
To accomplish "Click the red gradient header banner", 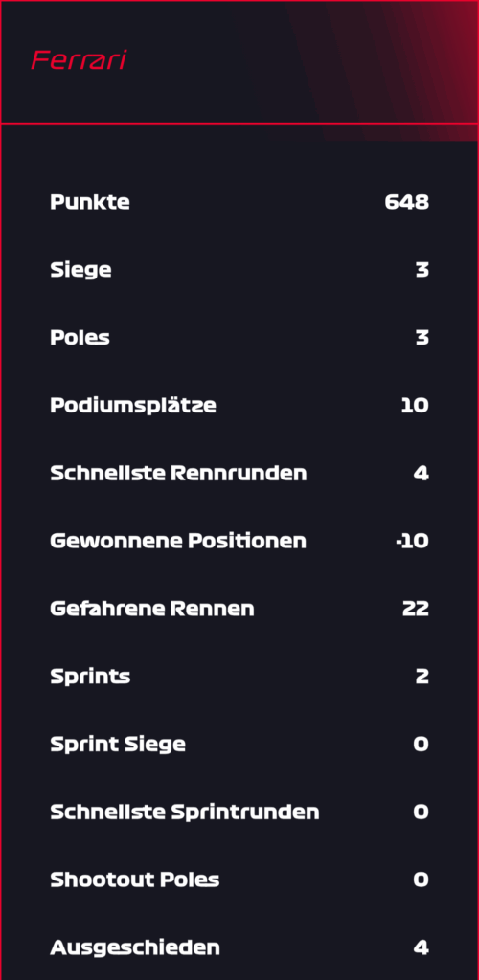I will (x=239, y=62).
